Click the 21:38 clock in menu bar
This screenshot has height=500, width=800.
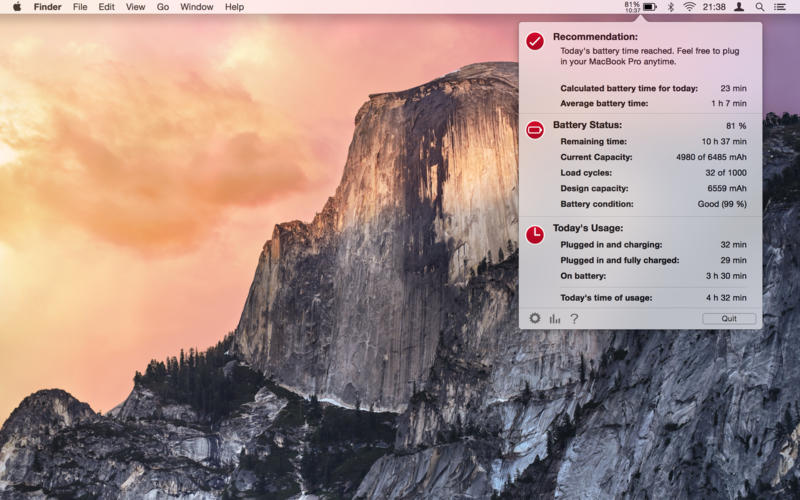(x=714, y=7)
